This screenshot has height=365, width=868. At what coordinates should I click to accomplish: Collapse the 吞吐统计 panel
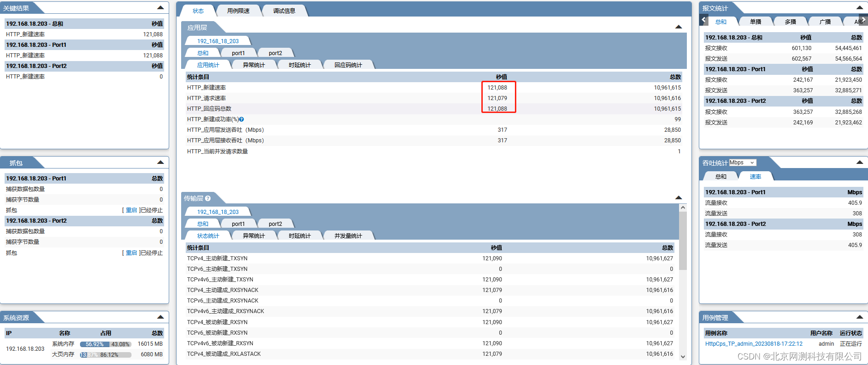(860, 162)
